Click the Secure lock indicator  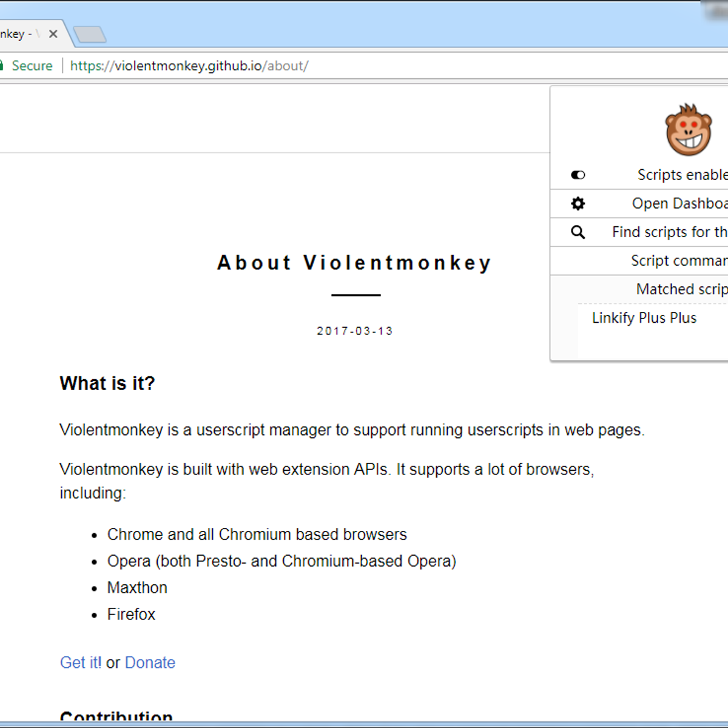(27, 66)
